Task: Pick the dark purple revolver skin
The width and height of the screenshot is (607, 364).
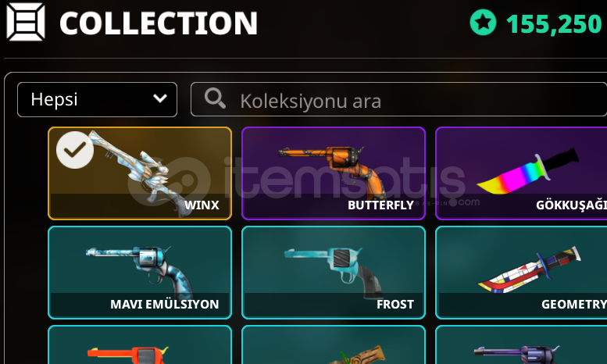Action: 521,344
